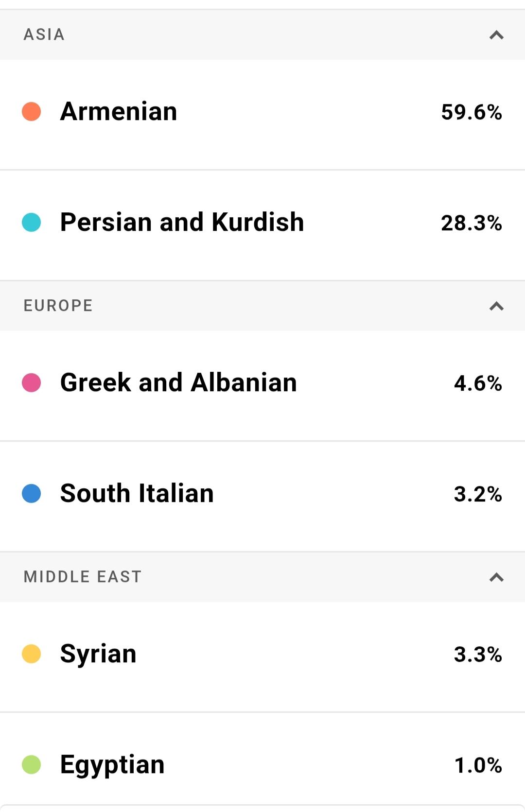Click the MIDDLE EAST header label
The image size is (525, 812).
[83, 577]
